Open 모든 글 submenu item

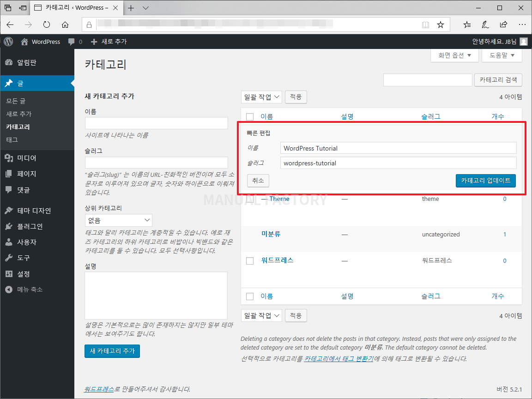click(16, 101)
